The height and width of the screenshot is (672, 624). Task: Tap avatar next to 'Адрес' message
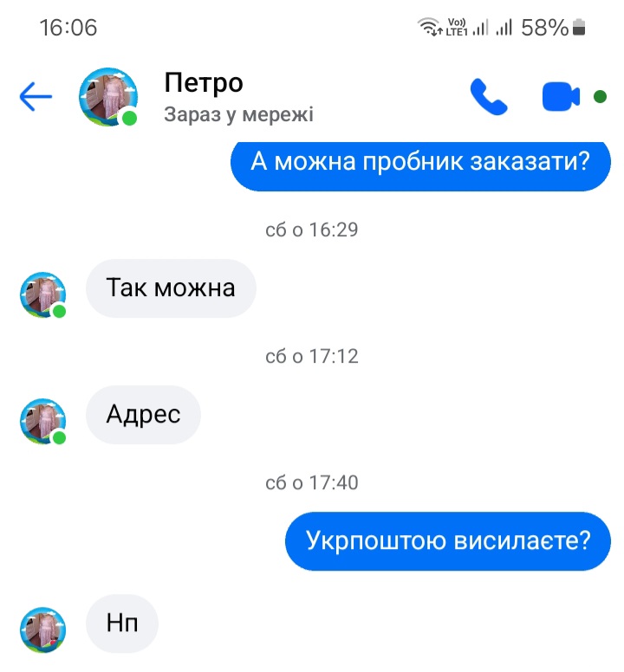click(x=42, y=421)
